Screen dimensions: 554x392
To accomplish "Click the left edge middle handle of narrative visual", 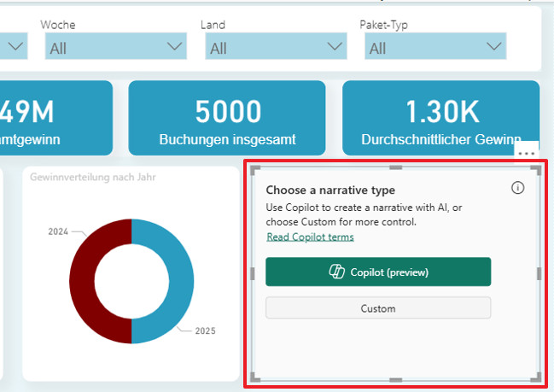I will point(253,273).
